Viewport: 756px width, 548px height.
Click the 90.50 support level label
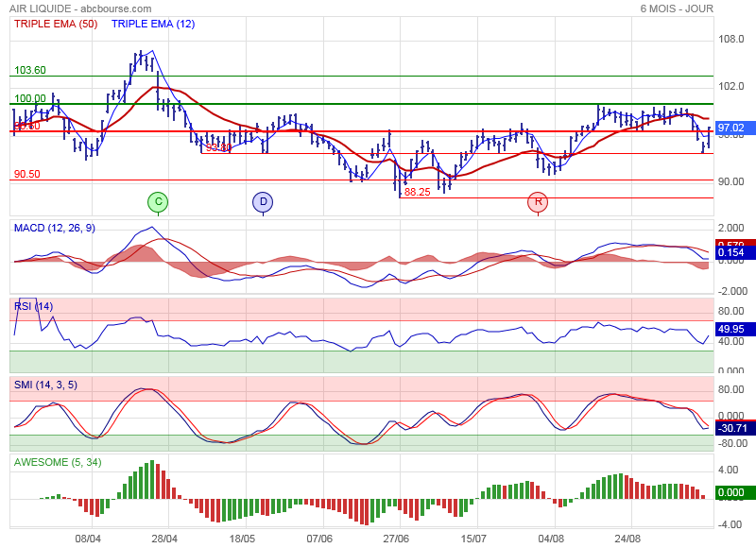point(27,174)
